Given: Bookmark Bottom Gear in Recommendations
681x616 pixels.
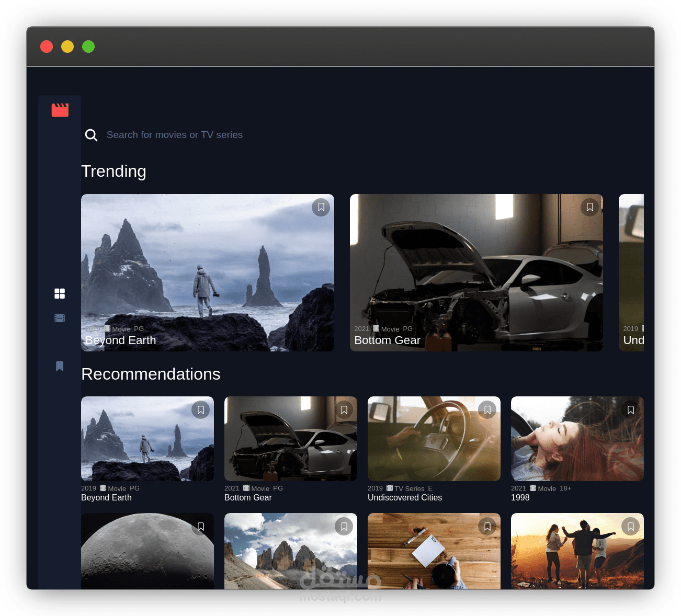Looking at the screenshot, I should (x=344, y=410).
